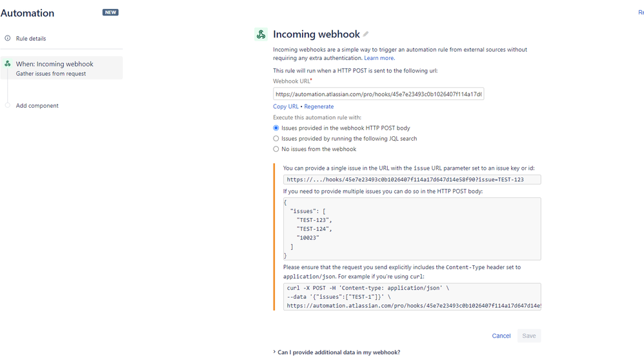Click the Copy URL link
644x362 pixels.
pyautogui.click(x=286, y=106)
